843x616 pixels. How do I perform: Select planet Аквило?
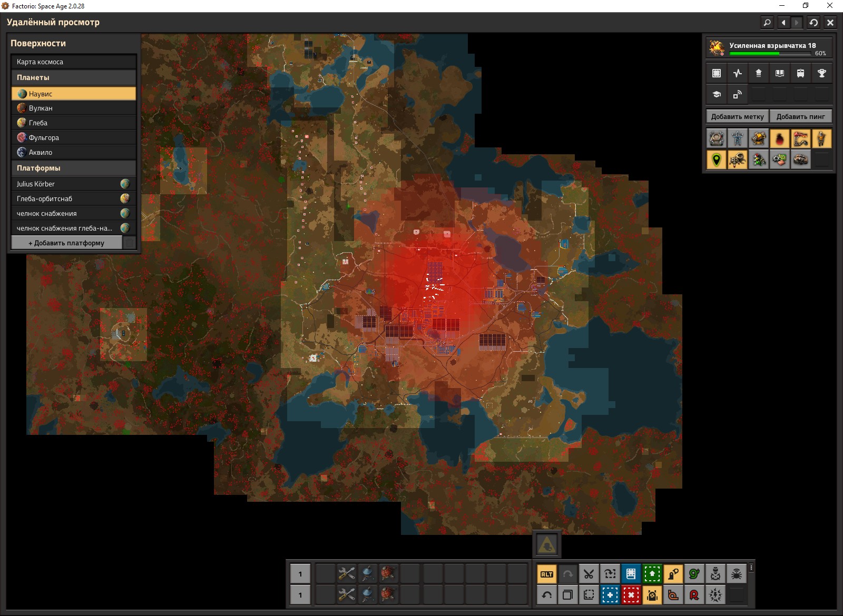74,152
